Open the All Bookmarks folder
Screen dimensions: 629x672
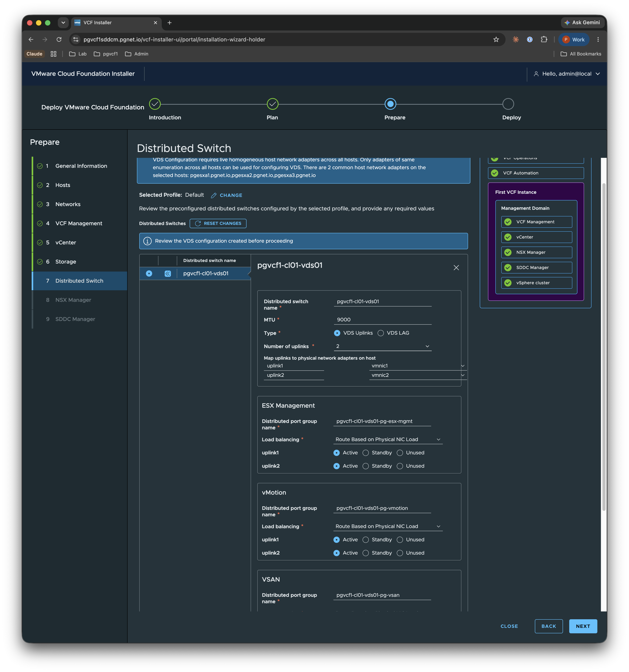(581, 54)
